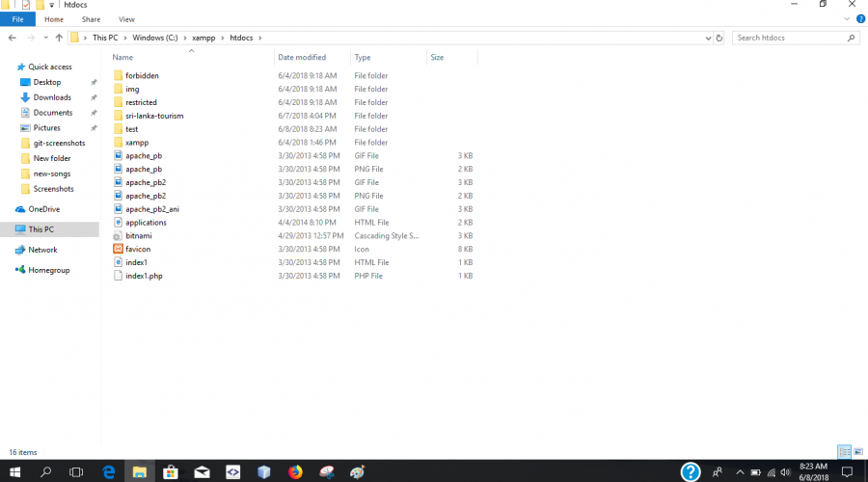Open Microsoft Edge from the taskbar
868x482 pixels.
coord(109,471)
